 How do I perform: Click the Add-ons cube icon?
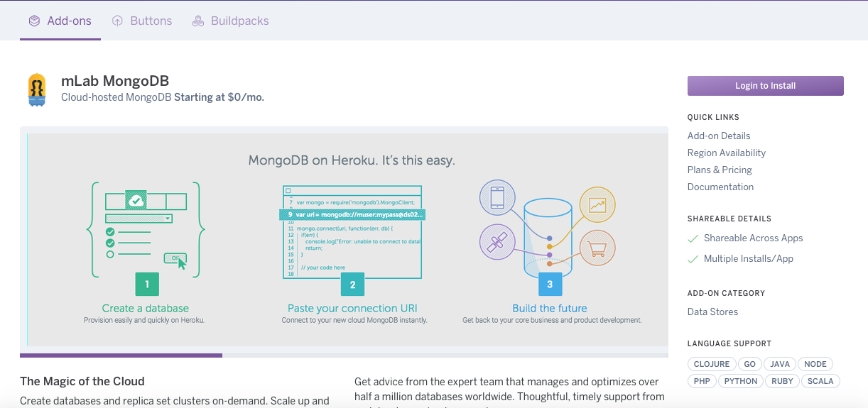34,21
